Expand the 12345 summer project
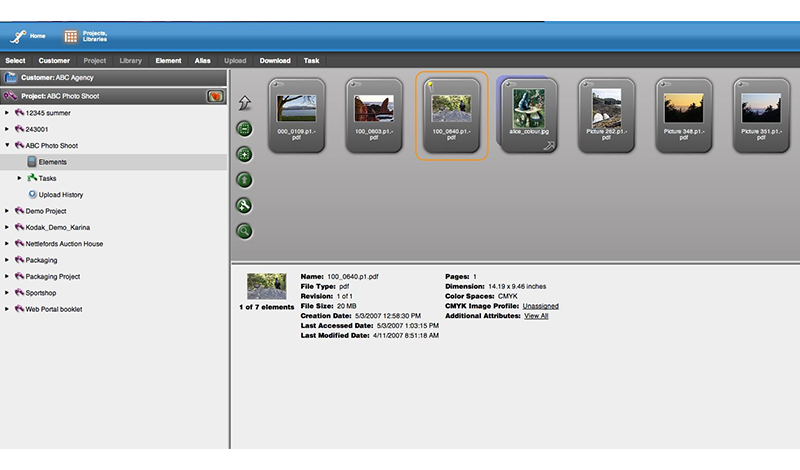This screenshot has height=470, width=800. (x=7, y=113)
